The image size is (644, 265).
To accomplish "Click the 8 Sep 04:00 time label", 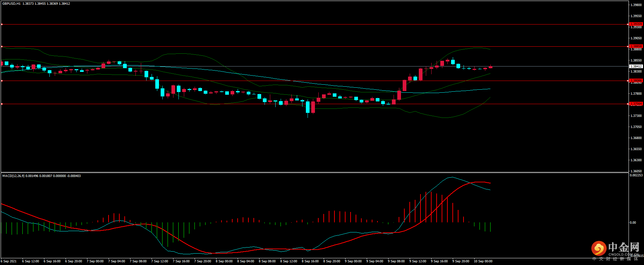I will 246,261.
